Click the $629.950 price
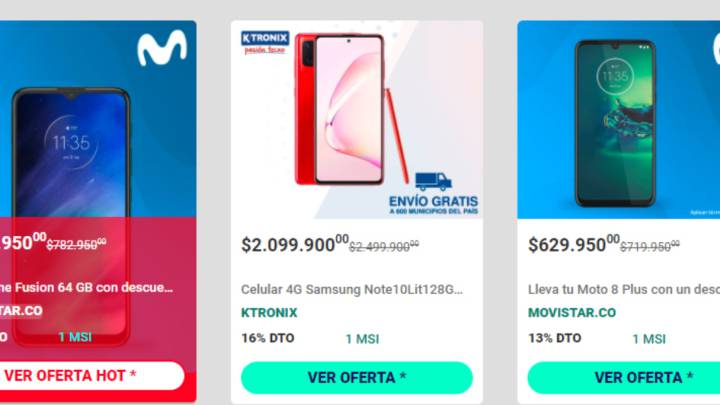 pos(574,244)
